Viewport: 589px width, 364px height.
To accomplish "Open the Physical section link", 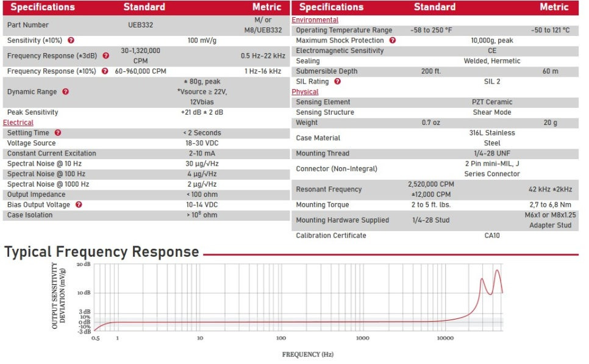I will [x=305, y=91].
